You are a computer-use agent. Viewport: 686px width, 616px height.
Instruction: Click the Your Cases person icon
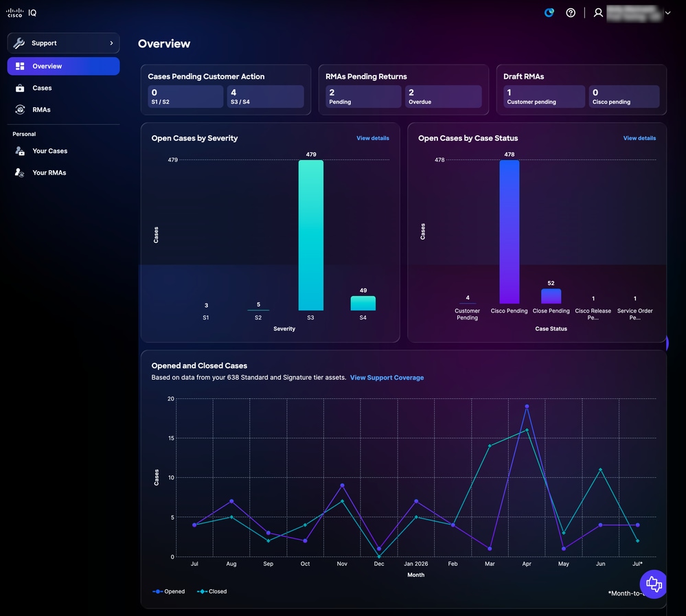[20, 151]
